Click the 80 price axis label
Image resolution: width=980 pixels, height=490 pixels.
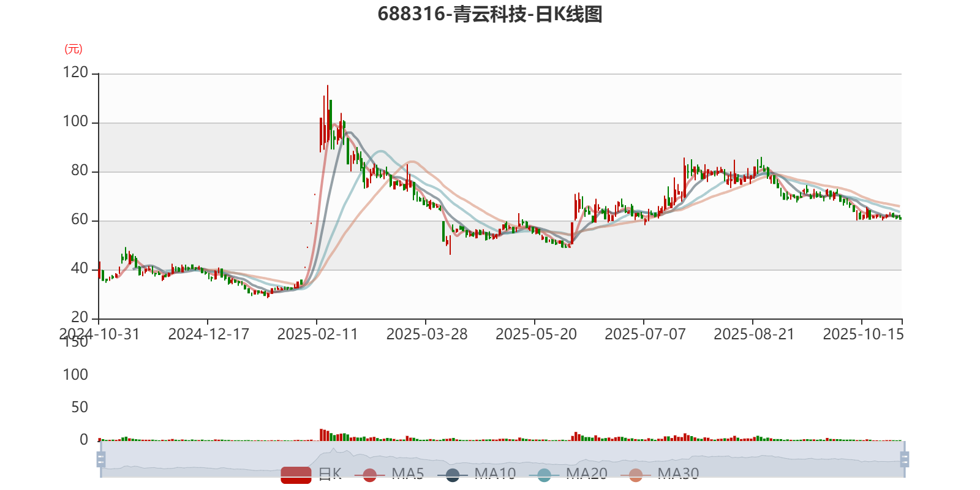(80, 170)
